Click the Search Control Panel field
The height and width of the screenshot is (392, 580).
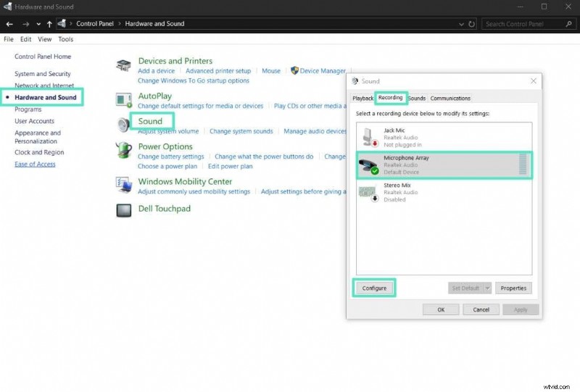526,24
